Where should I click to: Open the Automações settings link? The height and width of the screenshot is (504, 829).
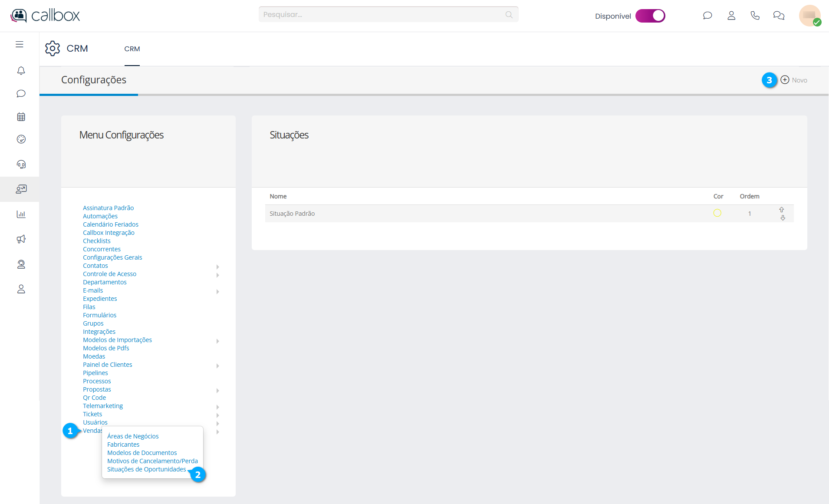pyautogui.click(x=100, y=216)
